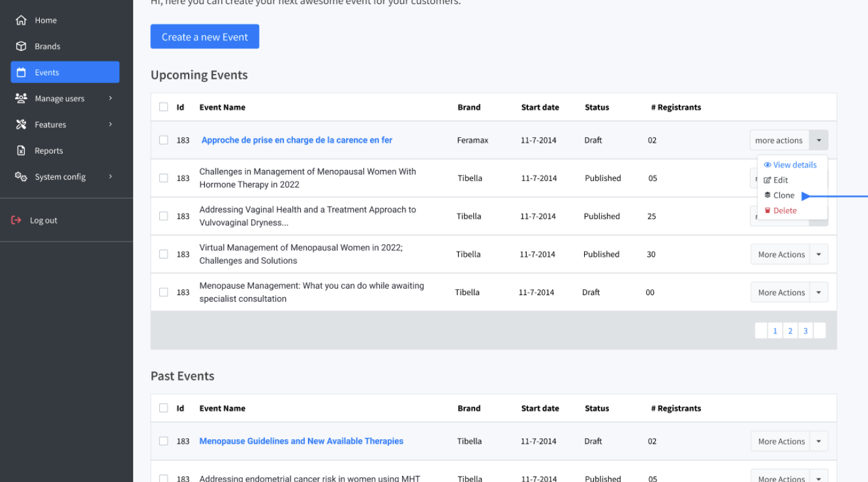The height and width of the screenshot is (482, 868).
Task: Check the box for Approche de prise en charge
Action: [x=163, y=140]
